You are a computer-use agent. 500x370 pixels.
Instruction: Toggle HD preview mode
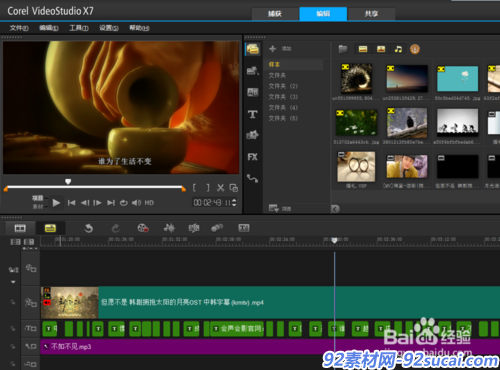pyautogui.click(x=149, y=203)
